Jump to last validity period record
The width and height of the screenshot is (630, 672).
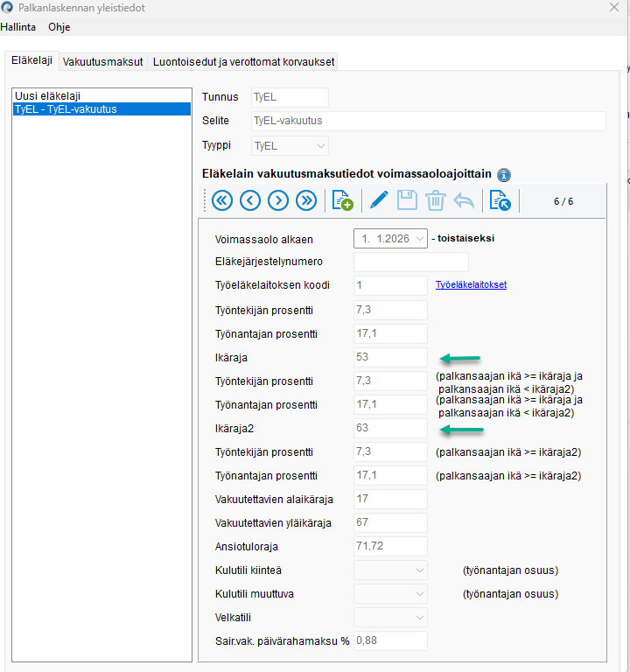(x=306, y=200)
